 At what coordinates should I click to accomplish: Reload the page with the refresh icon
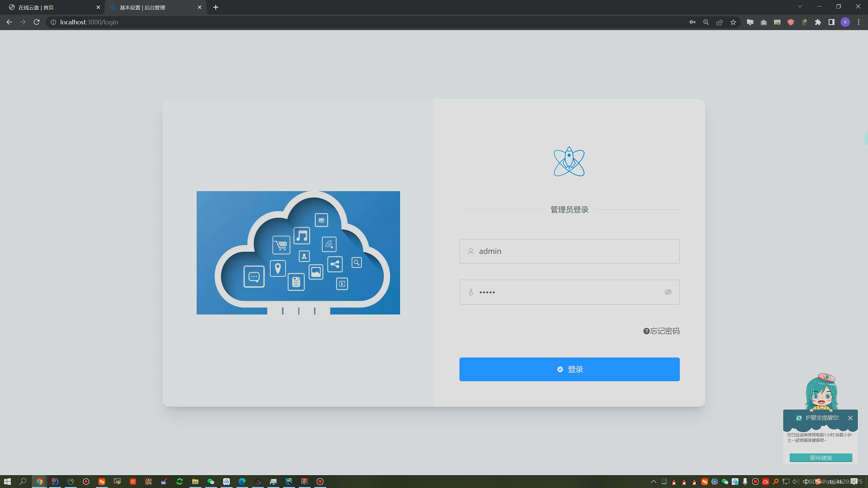point(36,22)
